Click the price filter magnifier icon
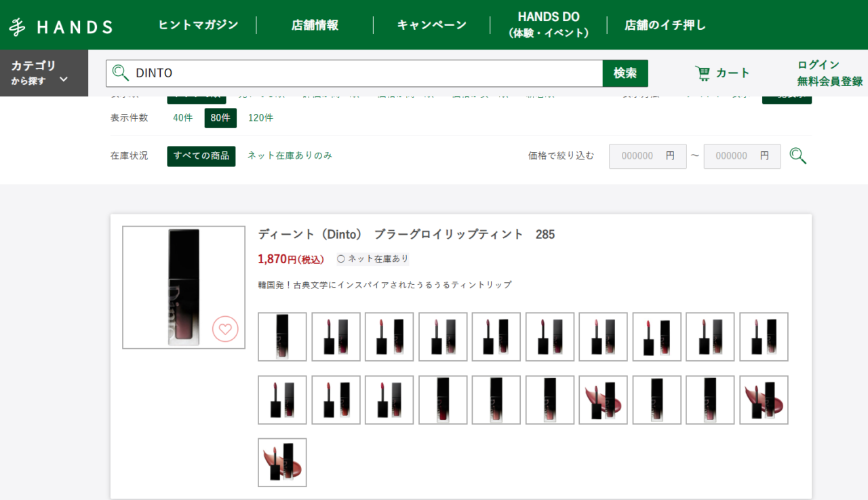The image size is (868, 500). click(x=798, y=157)
